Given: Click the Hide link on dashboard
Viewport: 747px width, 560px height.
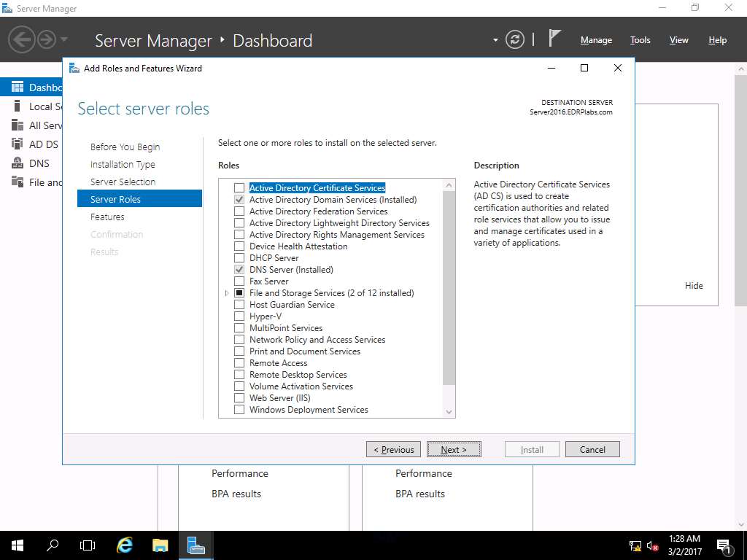Looking at the screenshot, I should tap(694, 286).
